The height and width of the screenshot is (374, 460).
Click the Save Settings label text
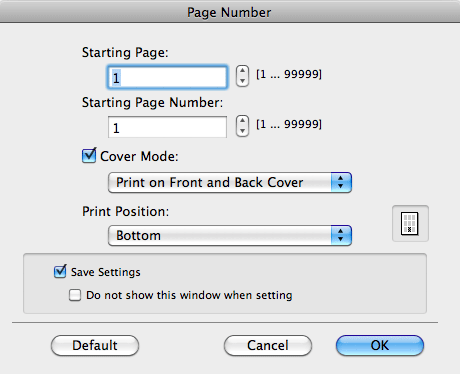point(106,272)
